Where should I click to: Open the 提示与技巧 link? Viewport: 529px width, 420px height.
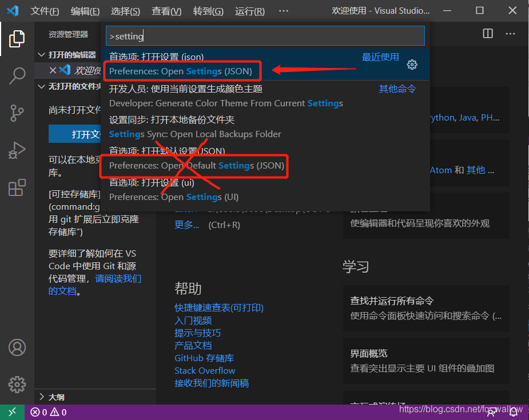[197, 333]
